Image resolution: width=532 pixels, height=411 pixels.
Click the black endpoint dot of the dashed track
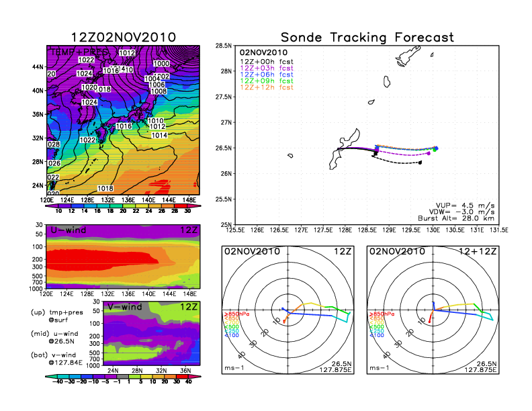[420, 162]
